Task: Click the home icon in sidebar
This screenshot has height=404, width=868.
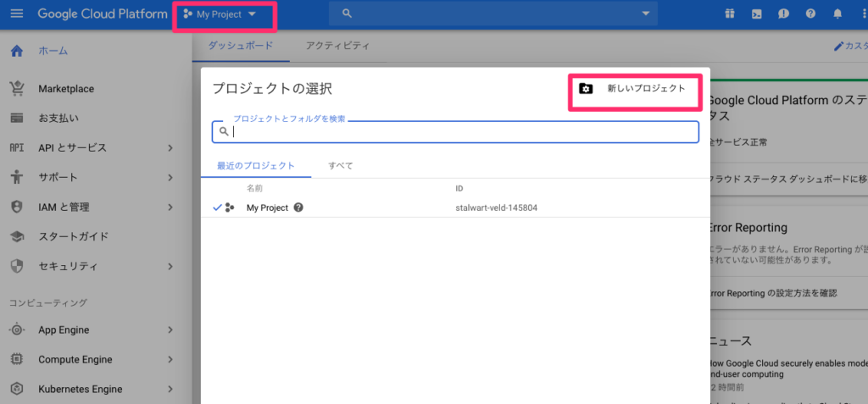Action: [17, 51]
